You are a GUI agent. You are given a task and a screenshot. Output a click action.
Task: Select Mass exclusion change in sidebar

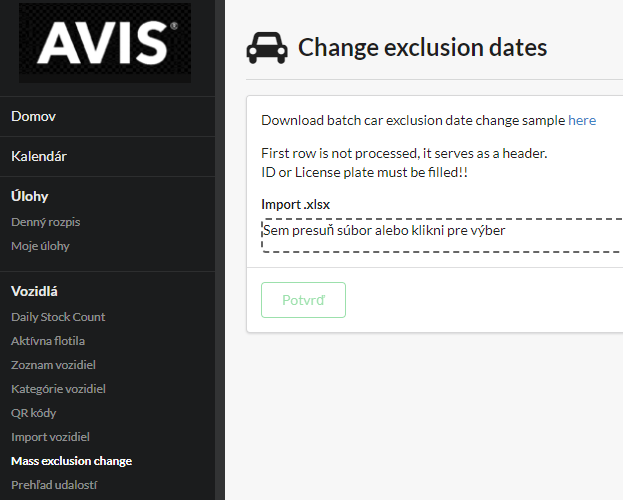point(71,461)
